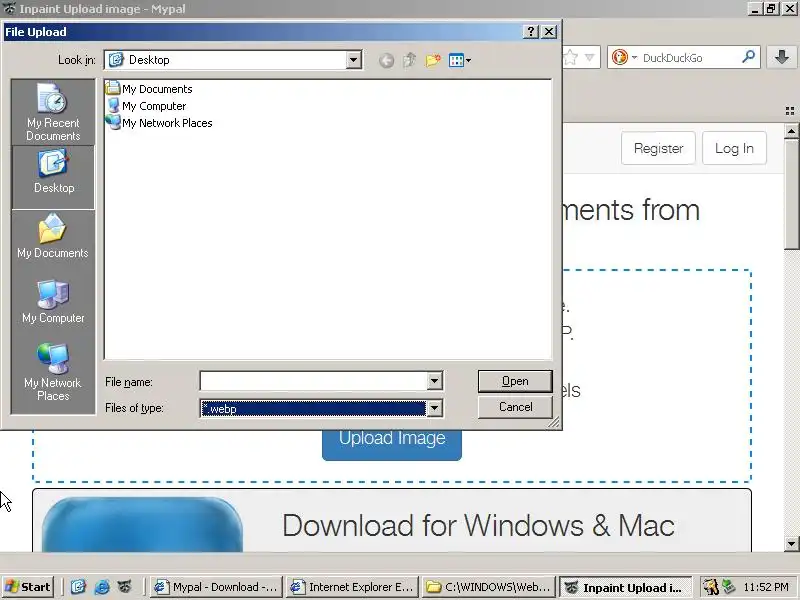Screen dimensions: 800x600
Task: Select My Network Places in the file list
Action: pyautogui.click(x=159, y=123)
